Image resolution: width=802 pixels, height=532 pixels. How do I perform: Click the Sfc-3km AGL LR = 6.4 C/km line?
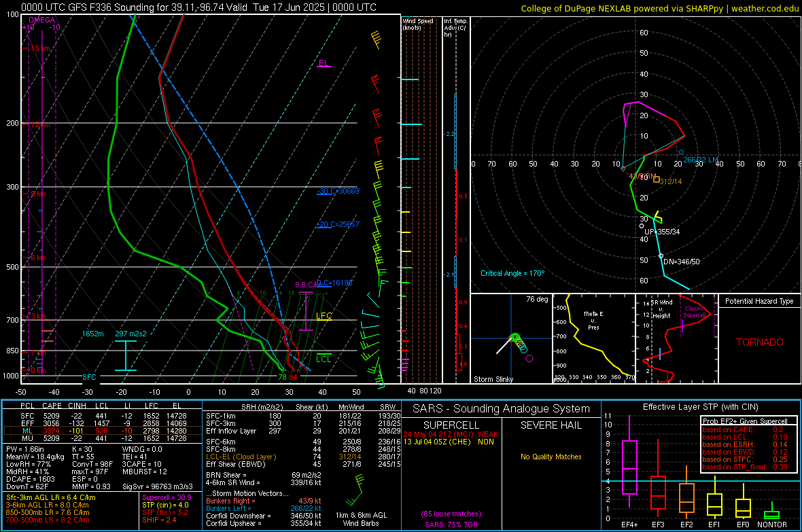coord(51,497)
